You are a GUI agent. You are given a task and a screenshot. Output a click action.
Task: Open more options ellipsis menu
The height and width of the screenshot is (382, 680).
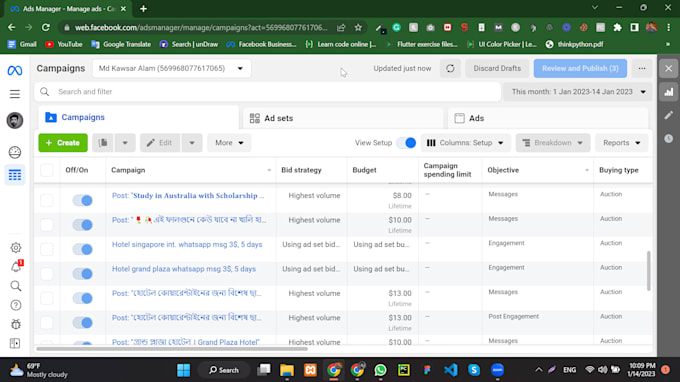[642, 69]
